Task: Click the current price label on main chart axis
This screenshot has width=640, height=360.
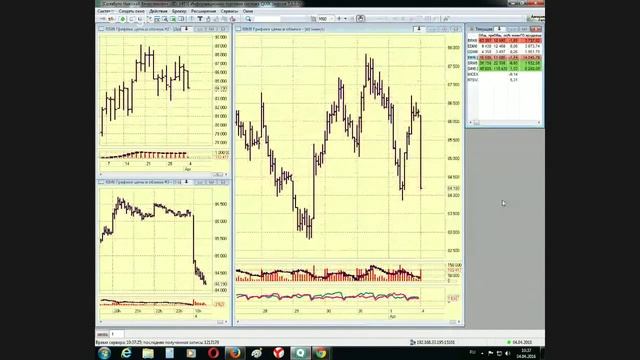Action: point(454,189)
